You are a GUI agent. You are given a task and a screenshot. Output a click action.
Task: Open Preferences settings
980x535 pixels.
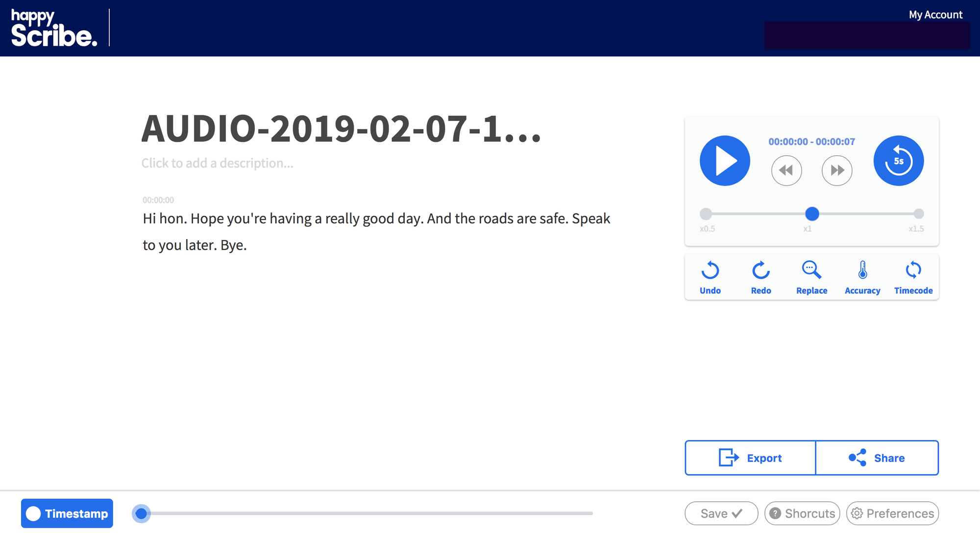click(892, 513)
